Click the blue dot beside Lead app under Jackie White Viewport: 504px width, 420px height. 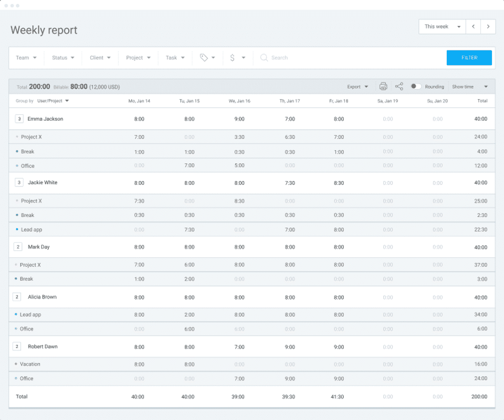point(17,229)
